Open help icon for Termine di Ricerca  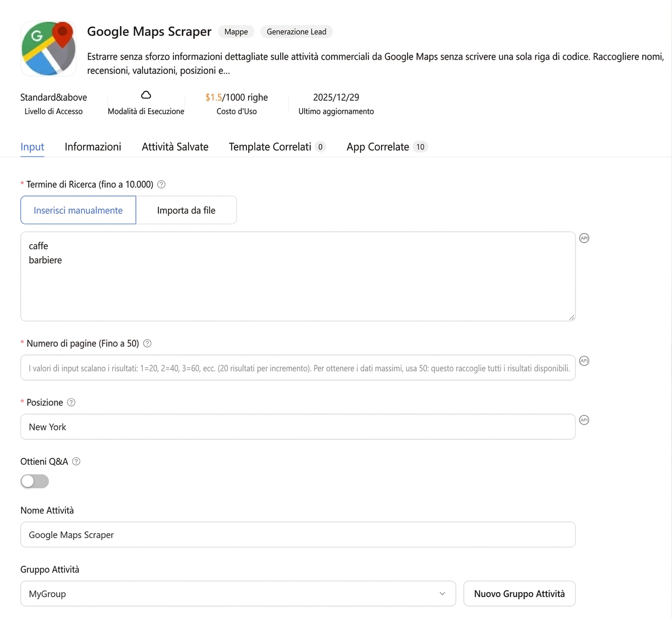tap(161, 184)
